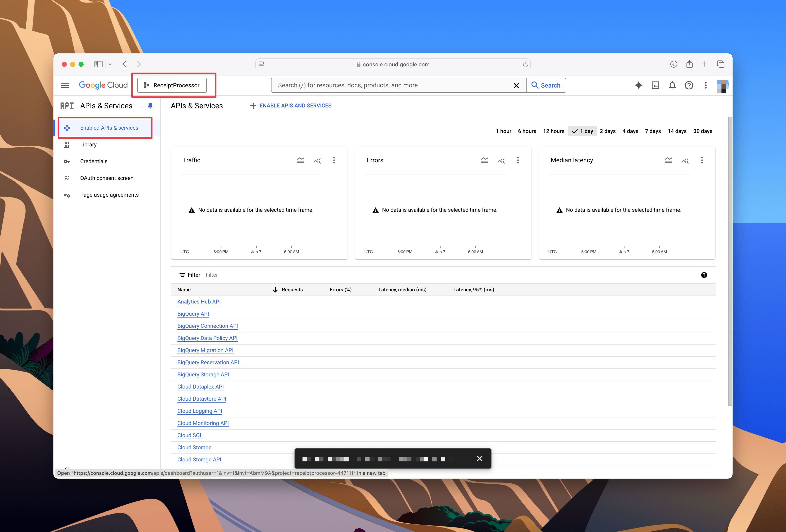Click the Filter icon above the API table

[x=182, y=275]
